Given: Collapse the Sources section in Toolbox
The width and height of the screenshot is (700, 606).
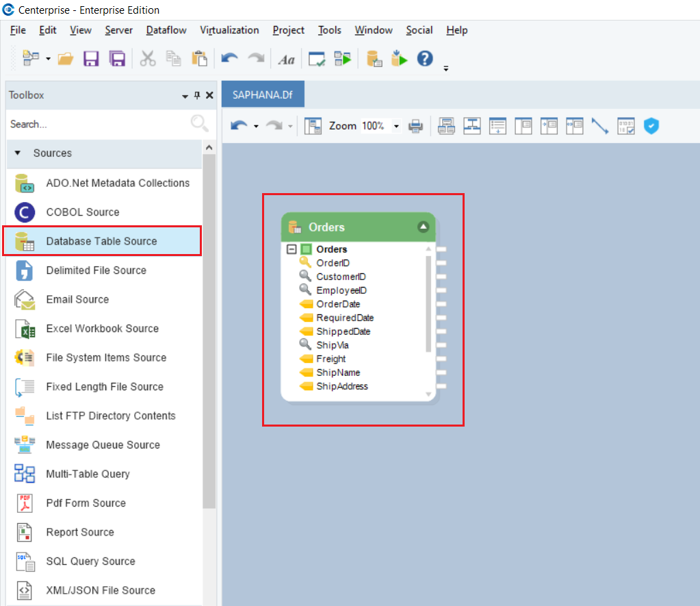Looking at the screenshot, I should pyautogui.click(x=18, y=153).
